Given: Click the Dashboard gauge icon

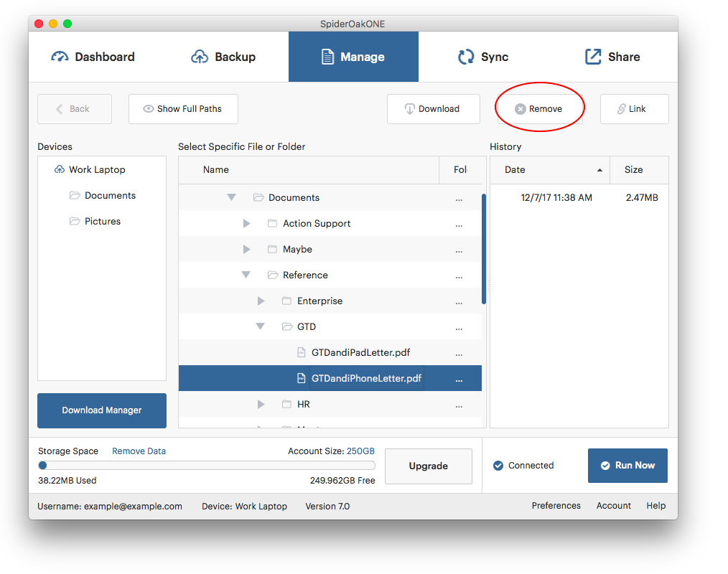Looking at the screenshot, I should click(60, 57).
